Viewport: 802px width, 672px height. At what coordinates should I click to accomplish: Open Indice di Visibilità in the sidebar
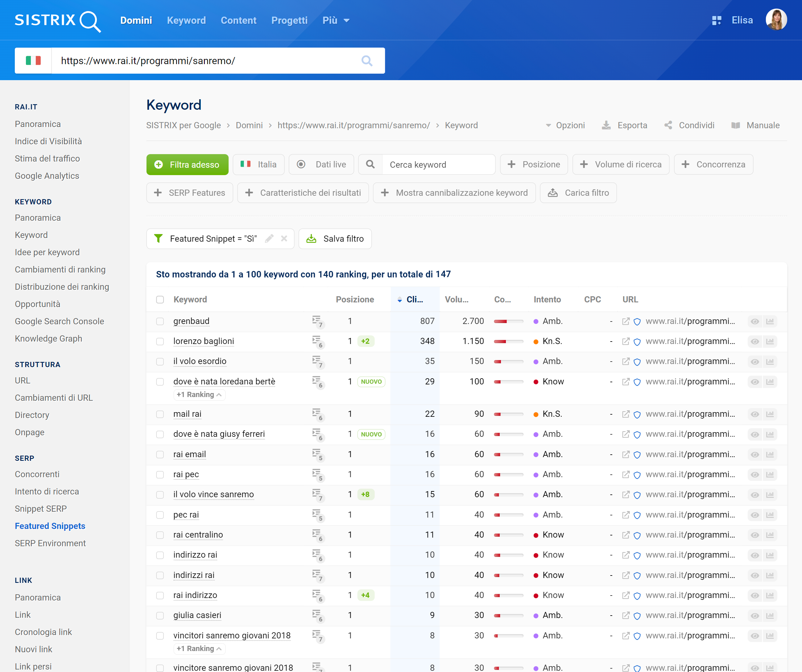(x=48, y=141)
